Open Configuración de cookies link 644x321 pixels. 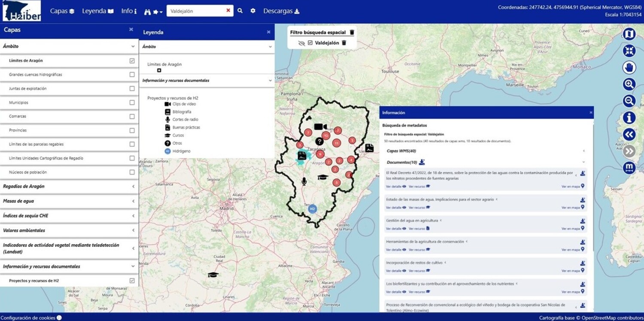pos(31,318)
